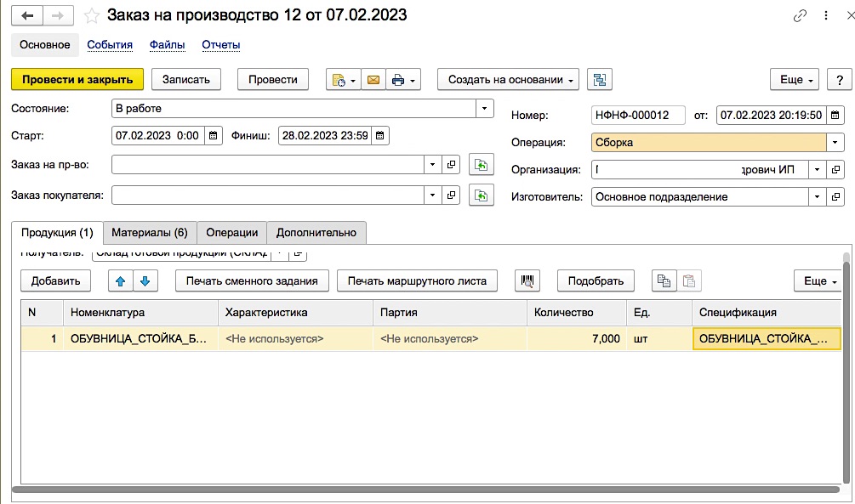The height and width of the screenshot is (504, 855).
Task: Click the Партия cell in row 1
Action: coord(450,338)
